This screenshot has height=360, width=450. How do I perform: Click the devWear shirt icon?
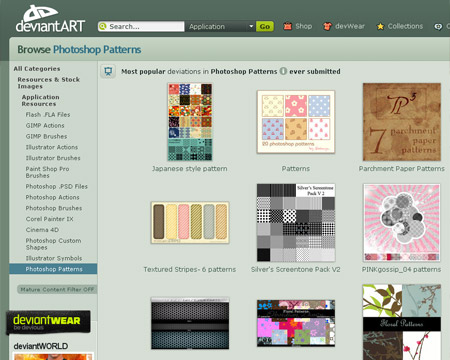(x=327, y=26)
